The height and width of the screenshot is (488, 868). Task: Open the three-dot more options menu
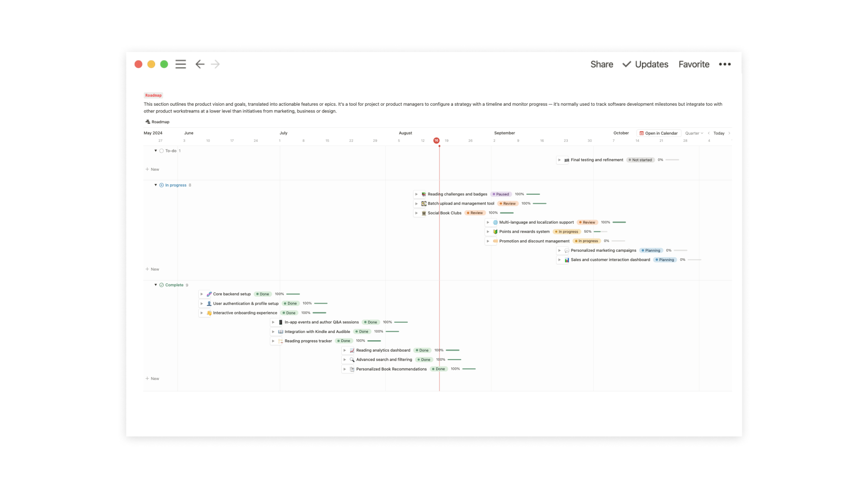[x=725, y=64]
